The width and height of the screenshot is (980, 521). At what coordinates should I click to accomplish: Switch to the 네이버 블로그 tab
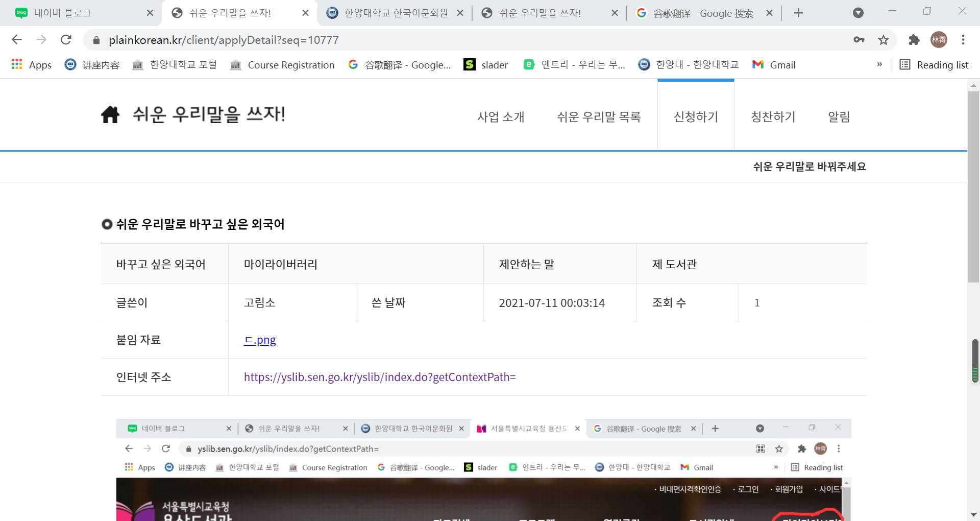point(82,13)
